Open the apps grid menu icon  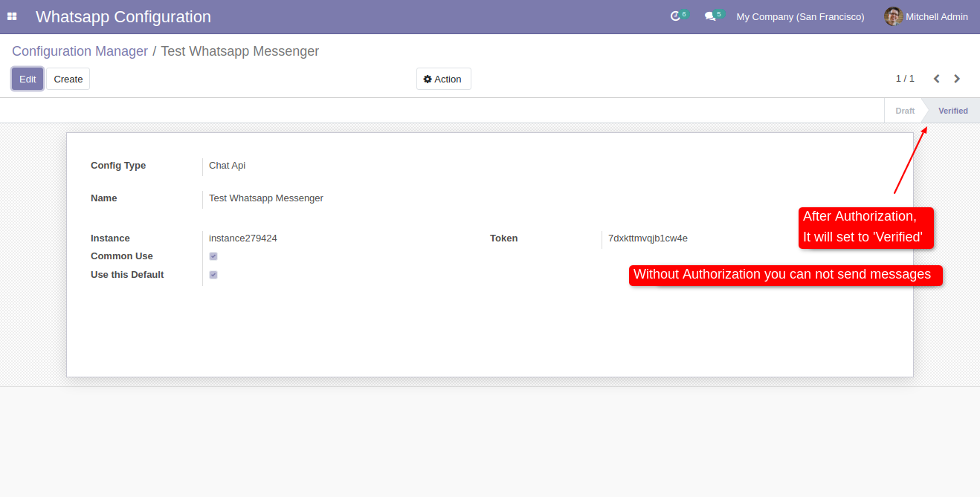pyautogui.click(x=12, y=16)
